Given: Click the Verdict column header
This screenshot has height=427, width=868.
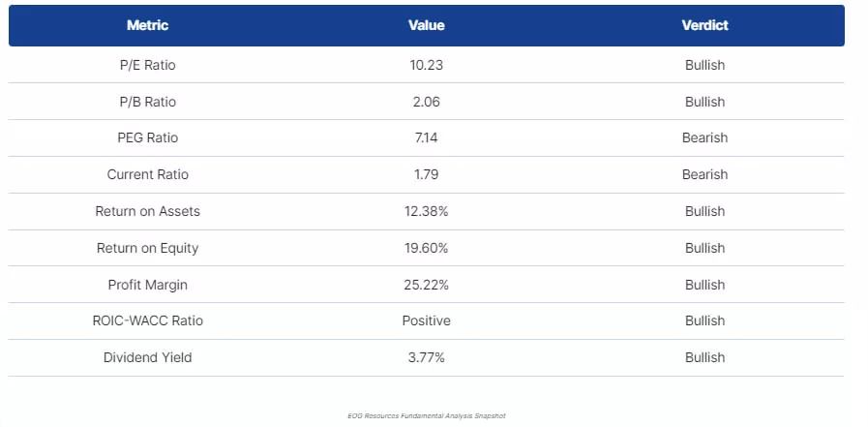Looking at the screenshot, I should pos(704,25).
